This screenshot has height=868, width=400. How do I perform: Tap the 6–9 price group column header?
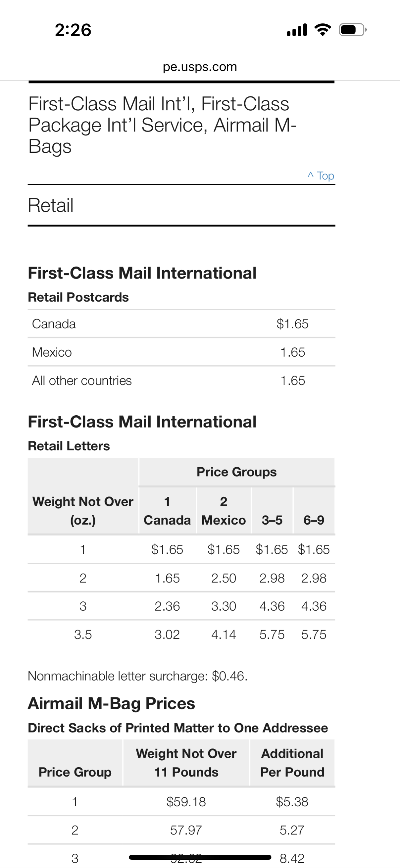pos(314,520)
